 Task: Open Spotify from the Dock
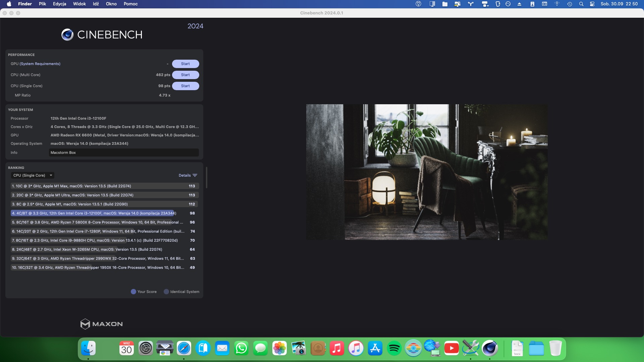(x=394, y=348)
